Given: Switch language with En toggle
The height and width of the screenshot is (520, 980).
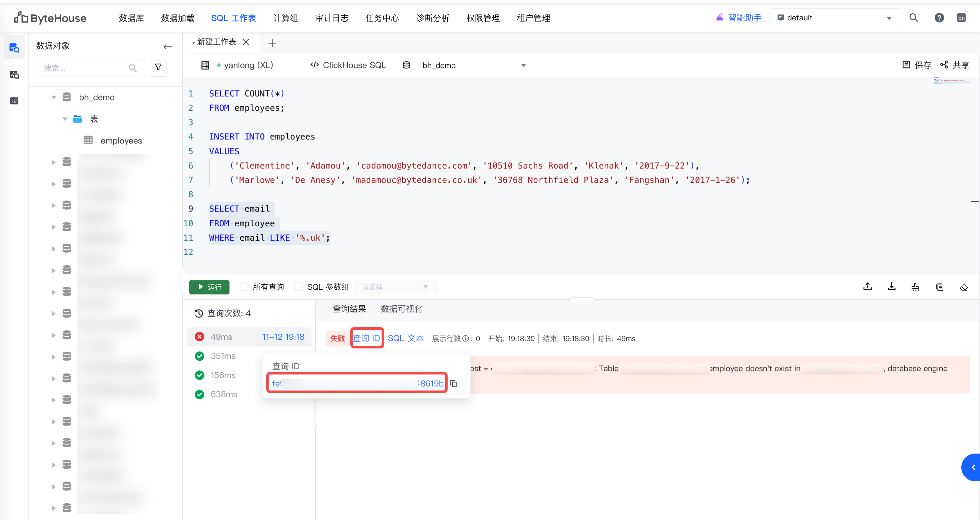Looking at the screenshot, I should (x=961, y=18).
